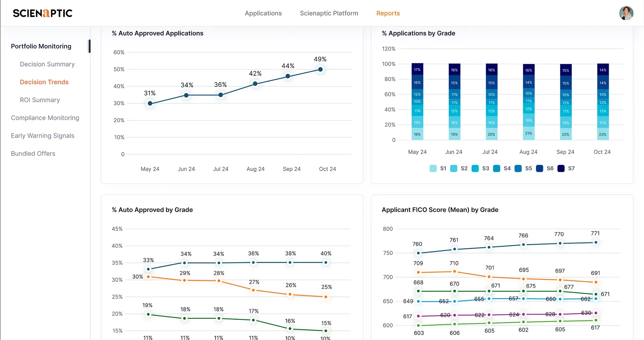Click the "May 24" label under Applications by Grade
This screenshot has height=340, width=644.
coord(417,152)
